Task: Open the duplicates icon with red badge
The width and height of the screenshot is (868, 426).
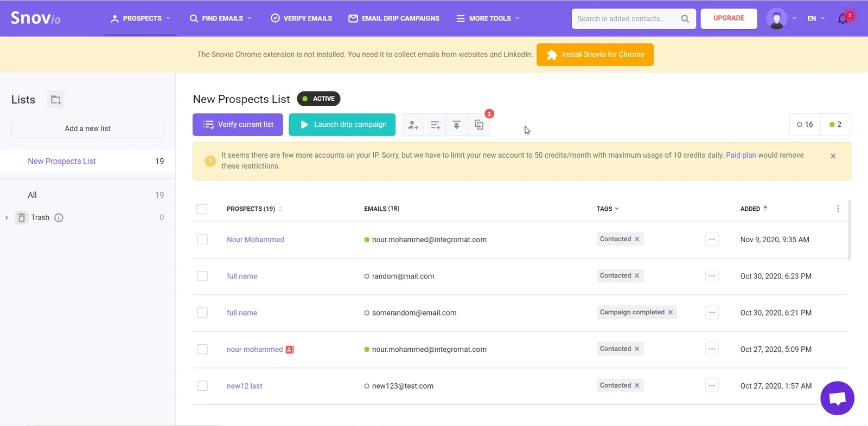Action: pos(479,125)
